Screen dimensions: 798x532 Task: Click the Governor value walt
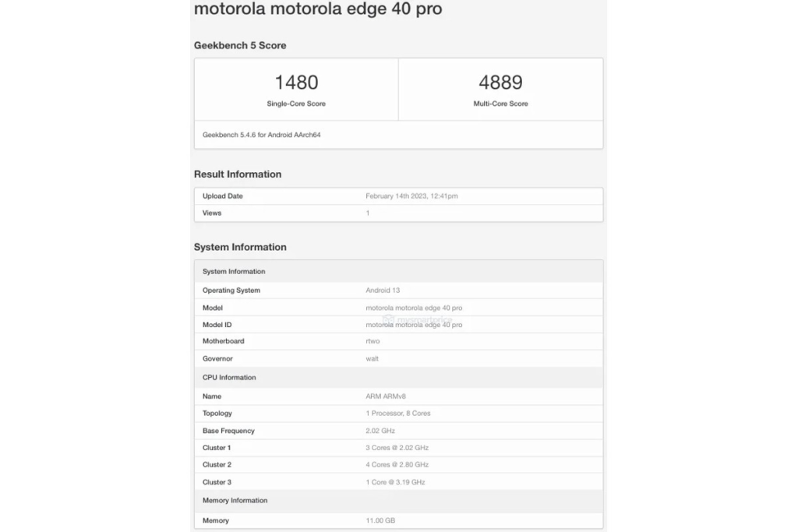373,359
